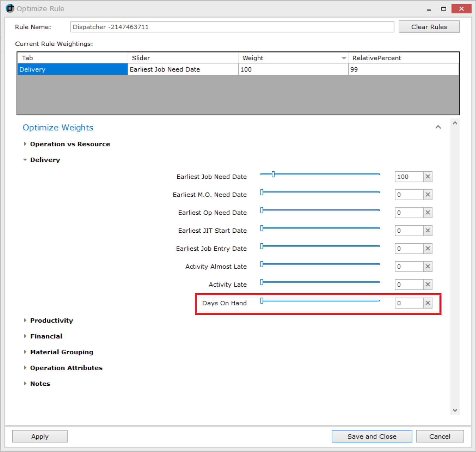Screen dimensions: 476x452
Task: Focus the Rule Name text field
Action: click(x=232, y=27)
